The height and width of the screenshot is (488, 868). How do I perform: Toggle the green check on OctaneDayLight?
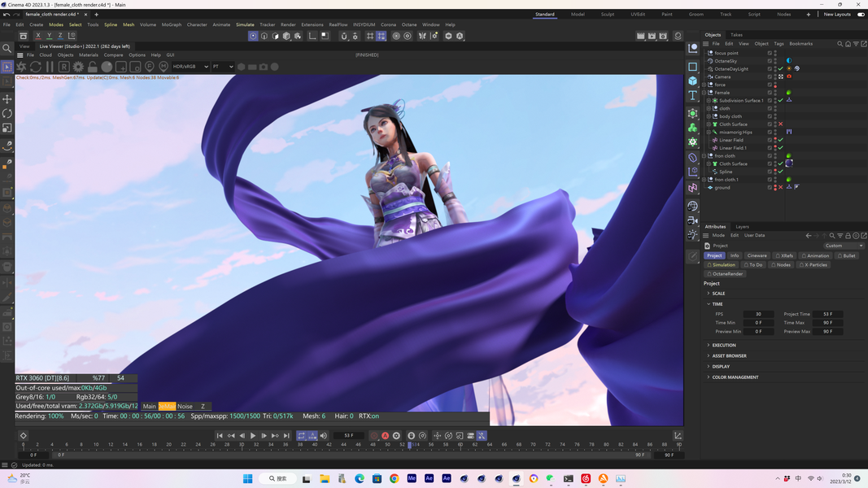click(x=780, y=69)
